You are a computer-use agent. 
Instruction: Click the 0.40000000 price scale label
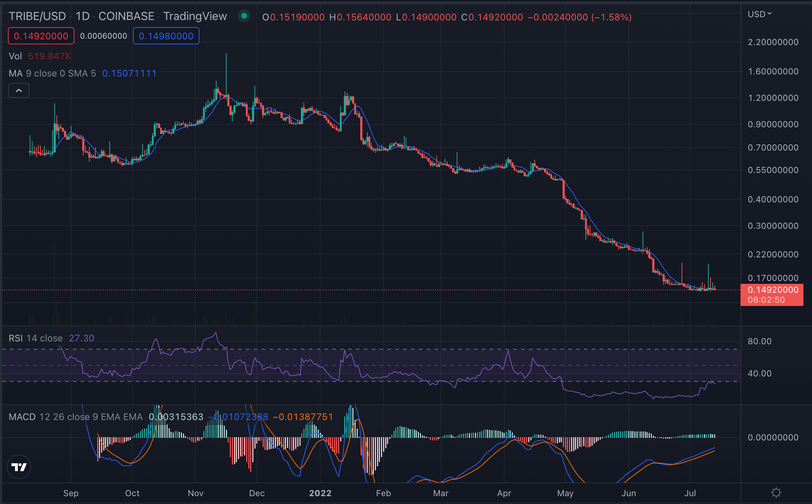(773, 199)
